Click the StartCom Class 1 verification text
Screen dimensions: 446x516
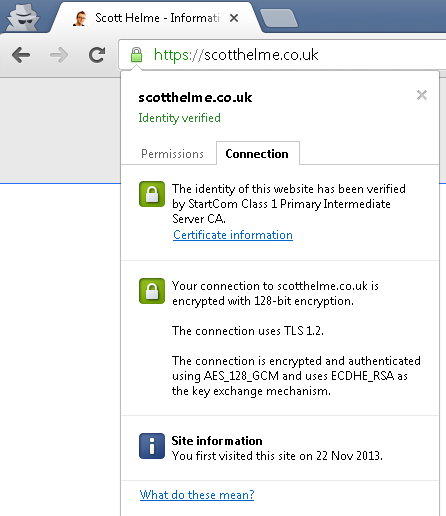289,204
